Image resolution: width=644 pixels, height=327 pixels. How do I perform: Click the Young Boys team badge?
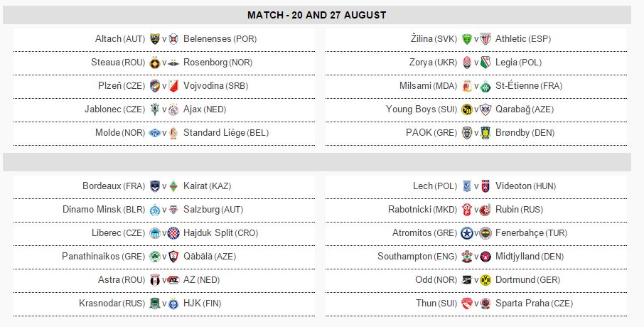(x=467, y=109)
